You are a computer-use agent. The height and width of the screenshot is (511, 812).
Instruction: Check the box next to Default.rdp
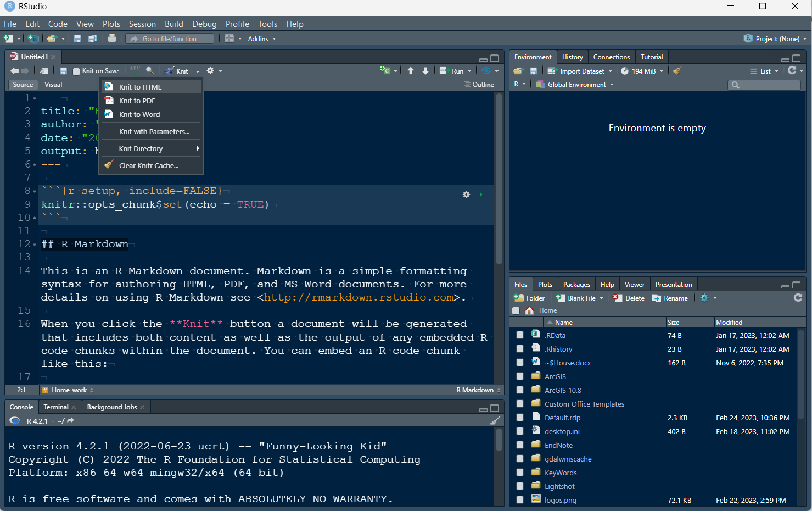coord(520,418)
